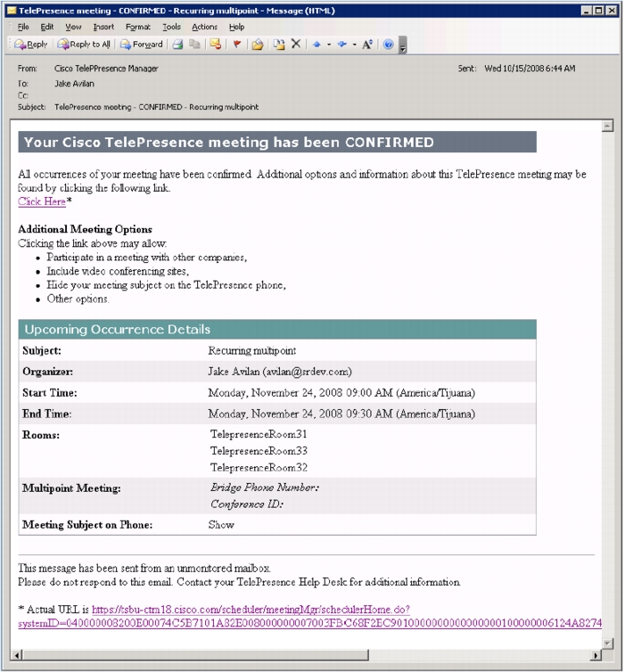Open the Actions menu
The width and height of the screenshot is (625, 672).
pyautogui.click(x=204, y=27)
